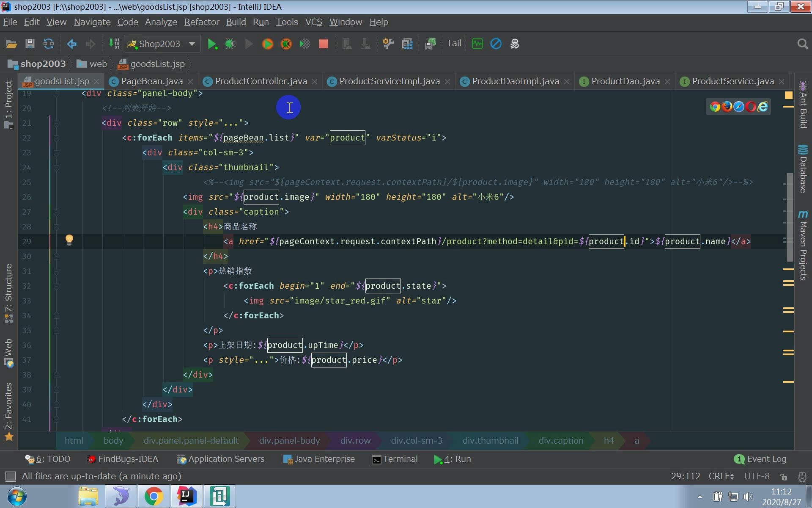The image size is (812, 508).
Task: Click the Save All disk icon
Action: 30,44
